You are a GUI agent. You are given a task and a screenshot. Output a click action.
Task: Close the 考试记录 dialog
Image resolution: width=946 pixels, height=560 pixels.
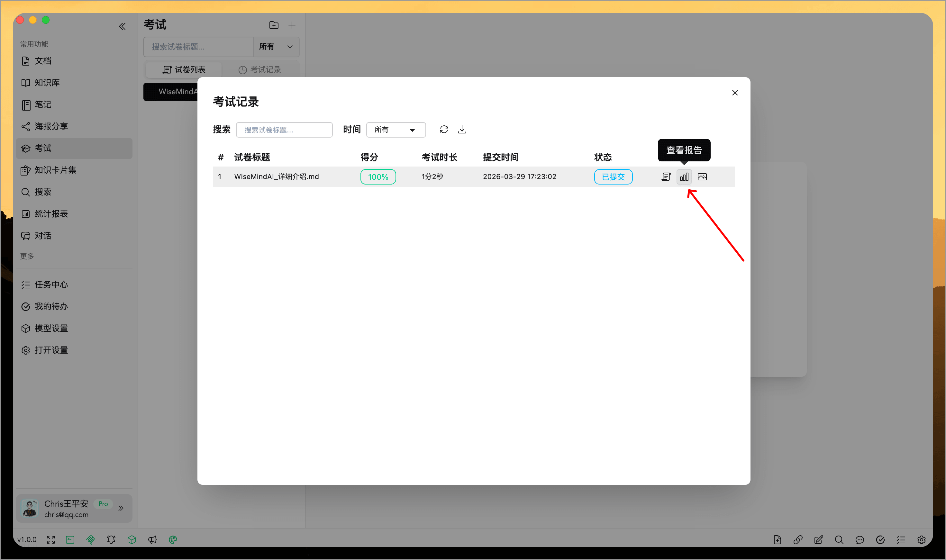coord(734,93)
